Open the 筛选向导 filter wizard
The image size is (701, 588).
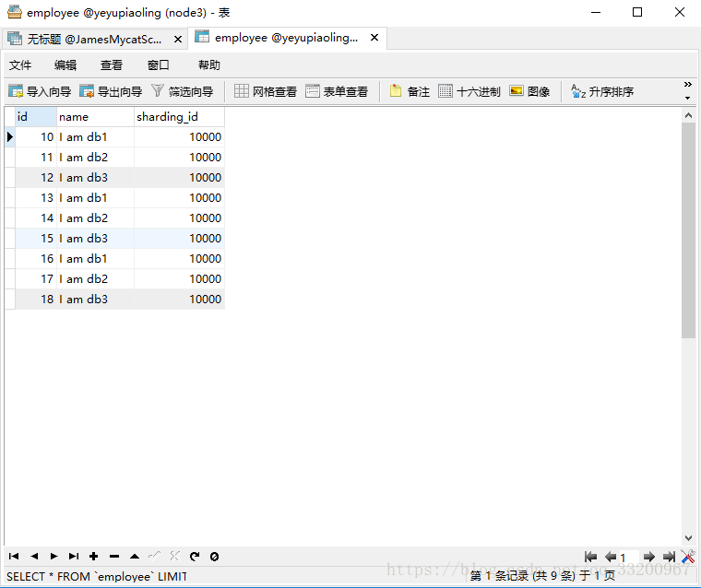(x=182, y=91)
